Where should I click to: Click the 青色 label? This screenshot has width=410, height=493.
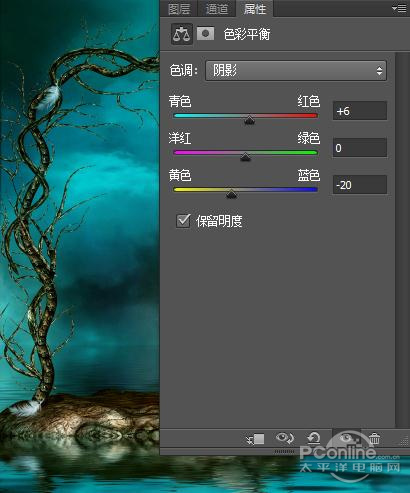point(180,101)
